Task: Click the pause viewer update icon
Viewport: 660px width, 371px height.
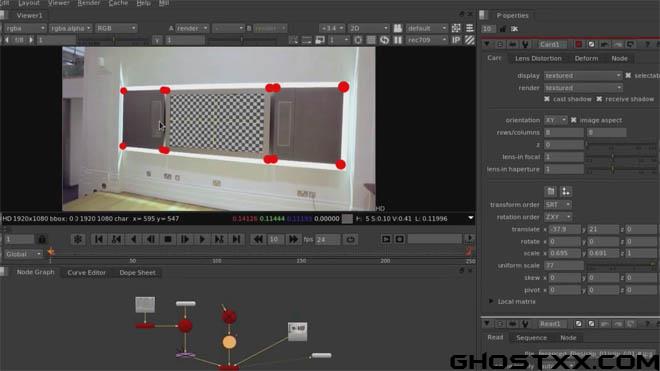Action: point(398,40)
